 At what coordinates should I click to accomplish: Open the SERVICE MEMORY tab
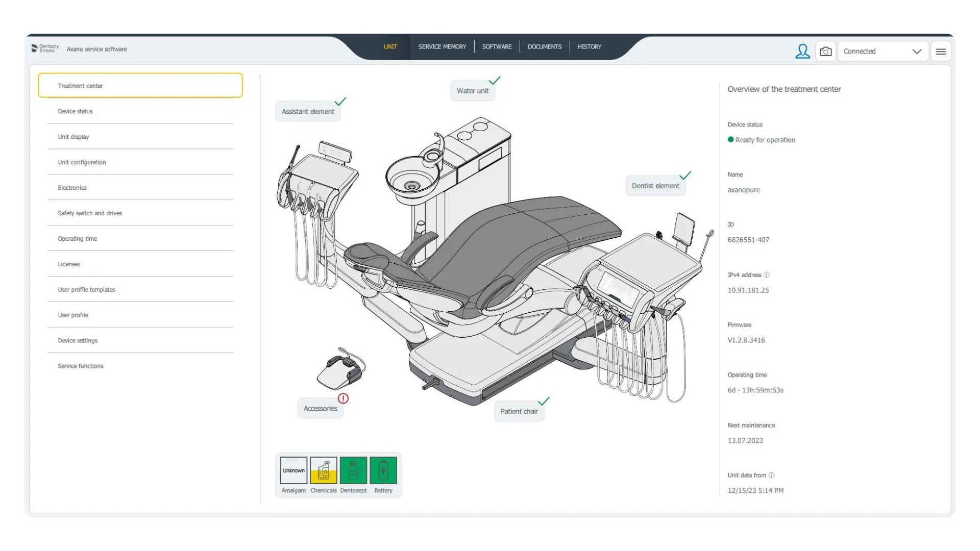click(442, 46)
